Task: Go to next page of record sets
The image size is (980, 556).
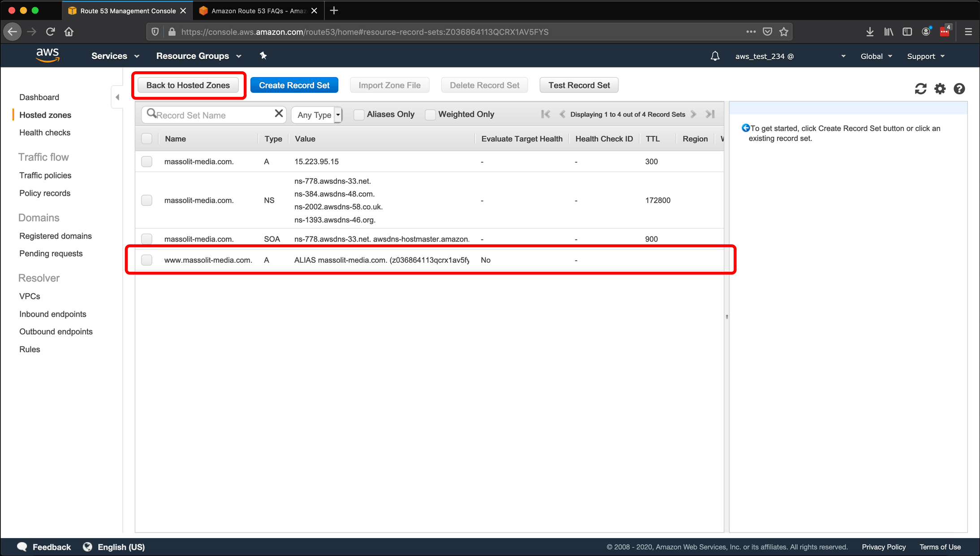Action: click(x=694, y=114)
